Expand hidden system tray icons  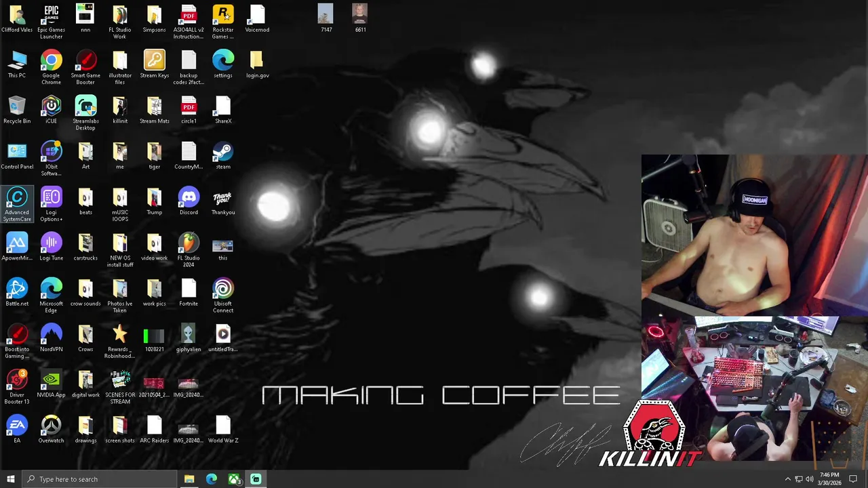pyautogui.click(x=787, y=479)
